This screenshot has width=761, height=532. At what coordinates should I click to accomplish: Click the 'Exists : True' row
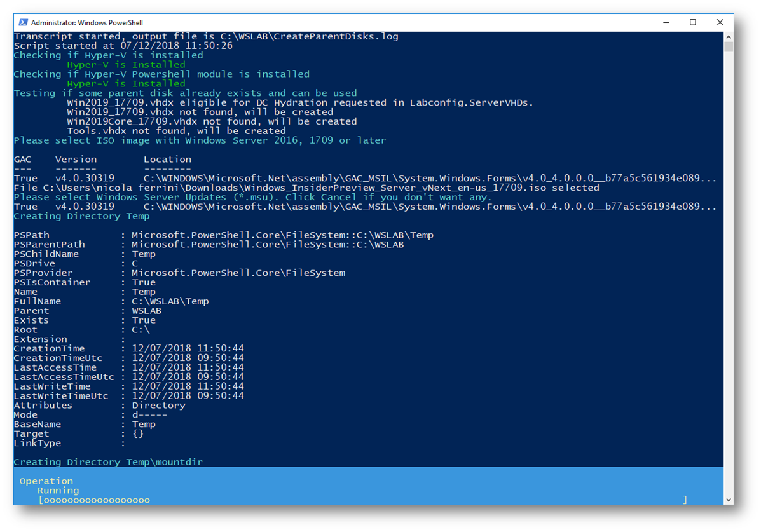click(x=85, y=320)
